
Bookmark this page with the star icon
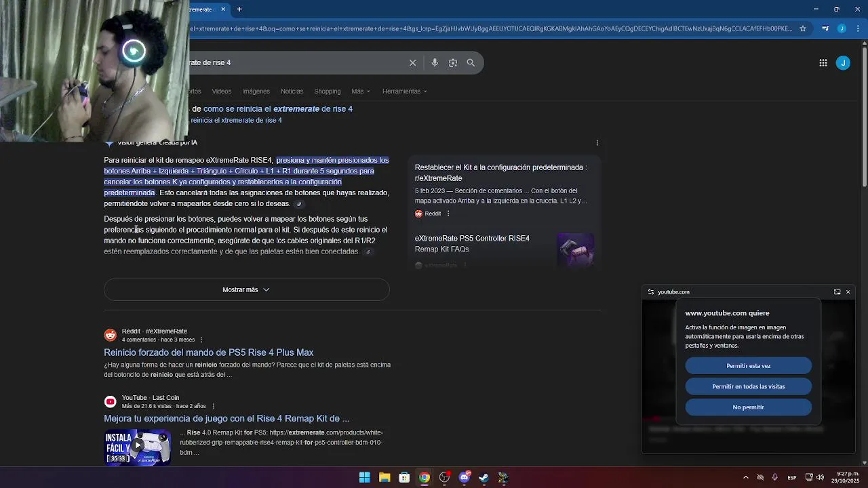(x=803, y=28)
